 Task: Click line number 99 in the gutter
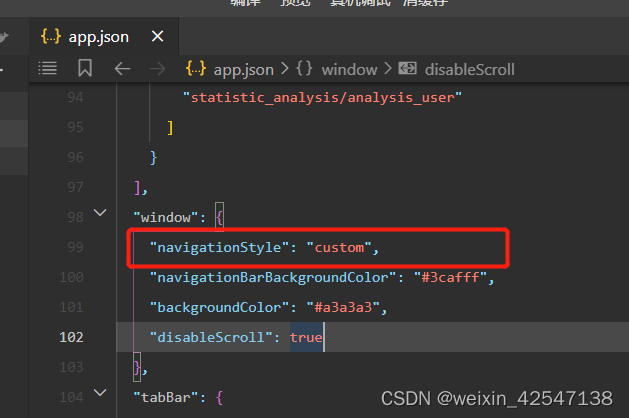coord(75,247)
